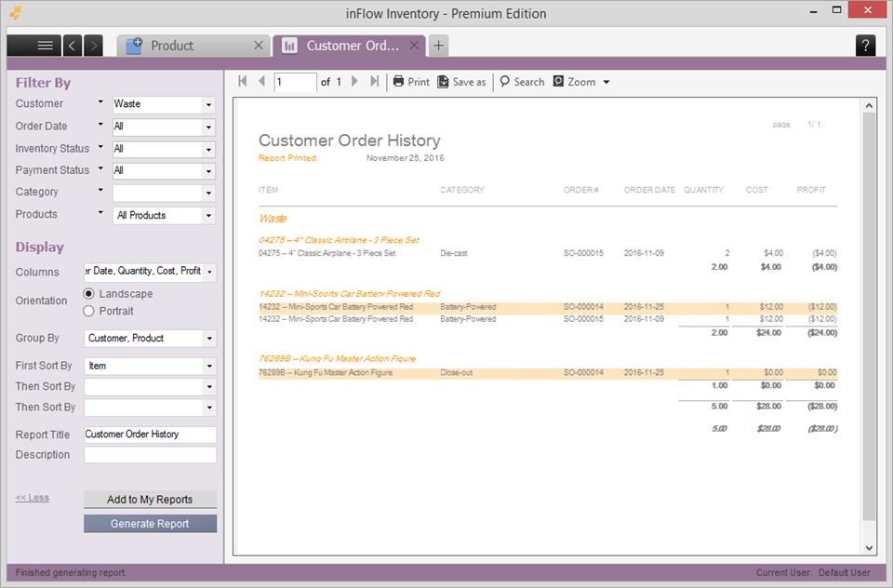Screen dimensions: 893x588
Task: Click the SO-000014 Mini-Sports Car row
Action: point(548,307)
